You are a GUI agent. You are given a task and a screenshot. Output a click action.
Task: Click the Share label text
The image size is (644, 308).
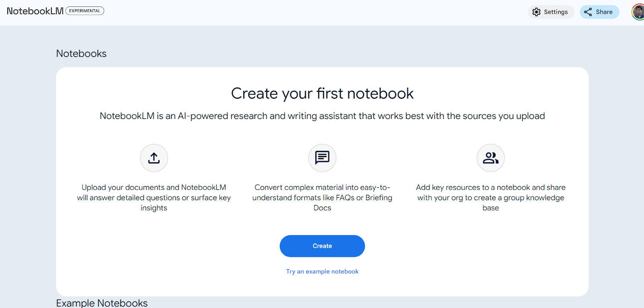point(604,12)
